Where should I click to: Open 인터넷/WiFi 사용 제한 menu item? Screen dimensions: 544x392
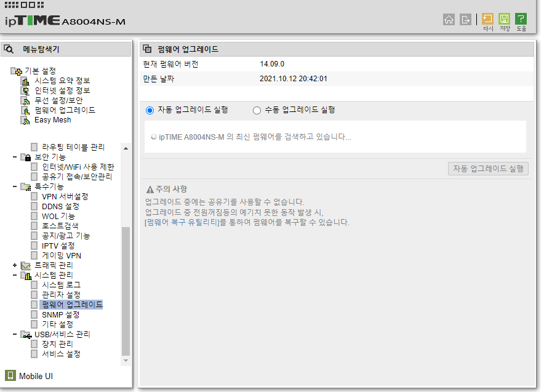(x=78, y=167)
